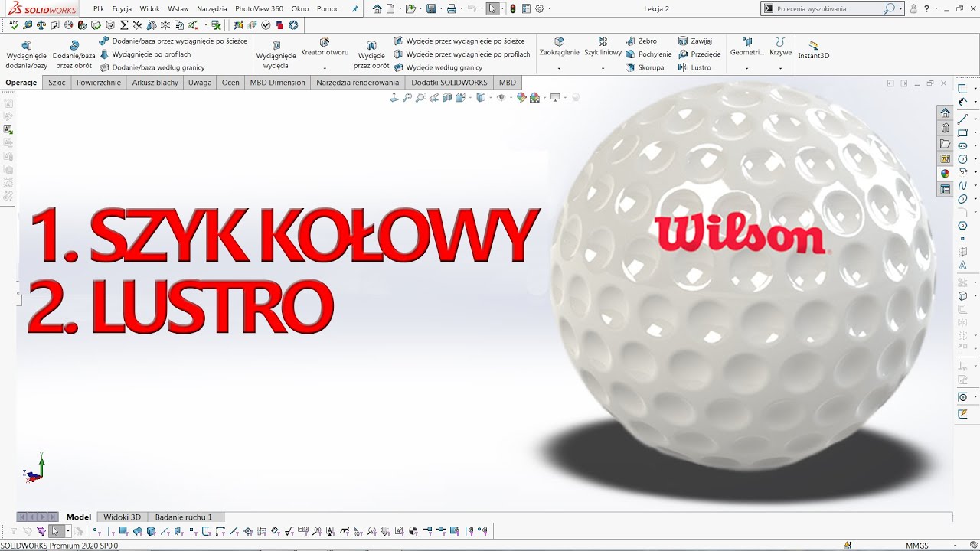Click the SOLIDWORKS logo button

(41, 9)
